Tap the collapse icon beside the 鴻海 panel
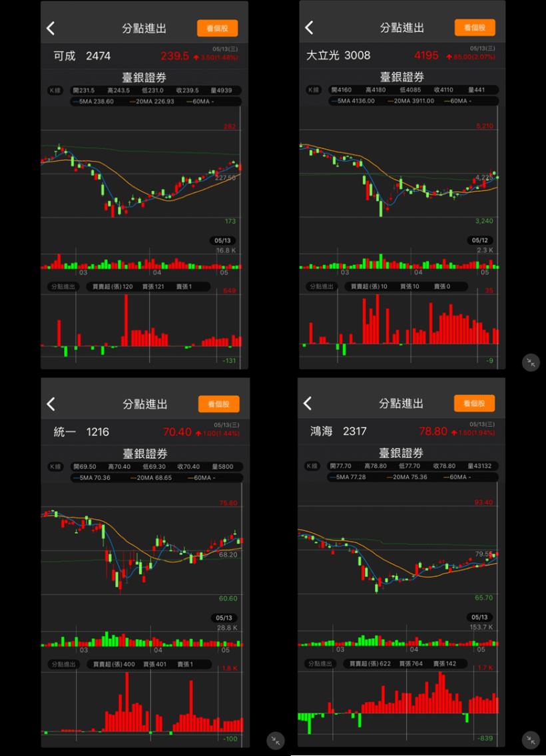The height and width of the screenshot is (756, 546). click(531, 740)
